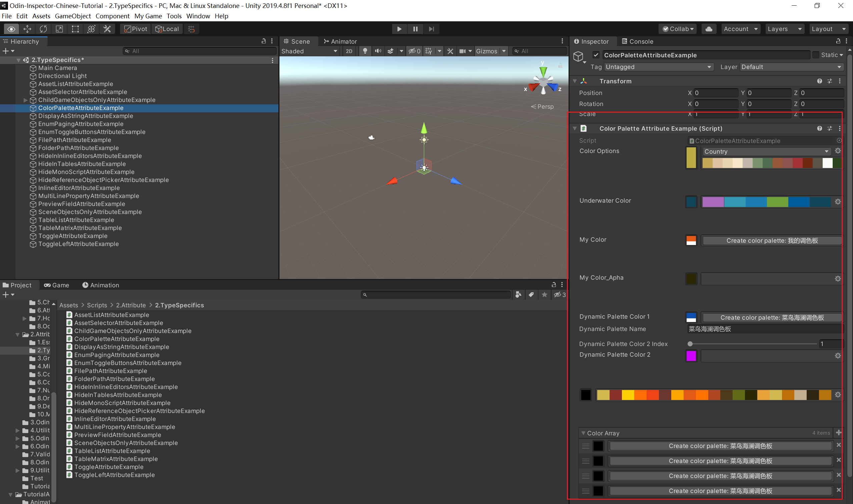Toggle the Scene grid visibility icon
The height and width of the screenshot is (504, 853).
429,51
